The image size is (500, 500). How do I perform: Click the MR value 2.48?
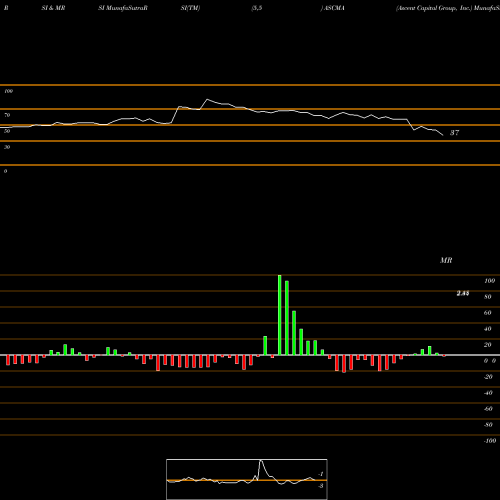463,293
